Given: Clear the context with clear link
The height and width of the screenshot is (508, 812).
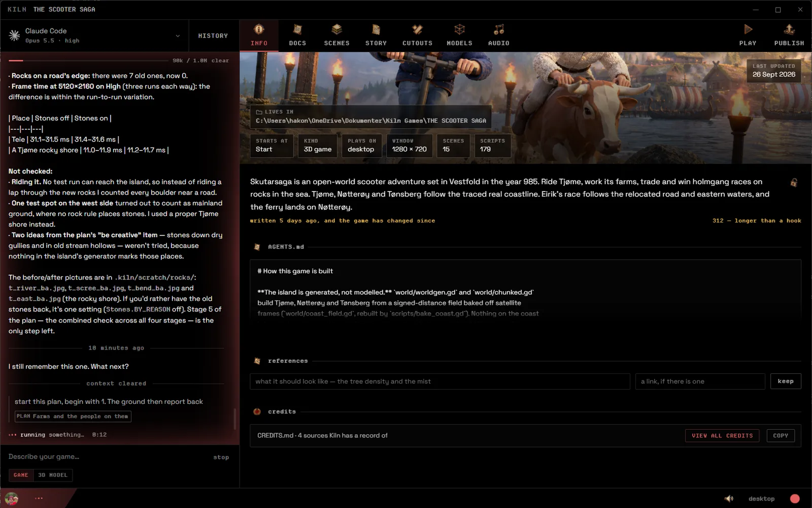Looking at the screenshot, I should pos(220,60).
